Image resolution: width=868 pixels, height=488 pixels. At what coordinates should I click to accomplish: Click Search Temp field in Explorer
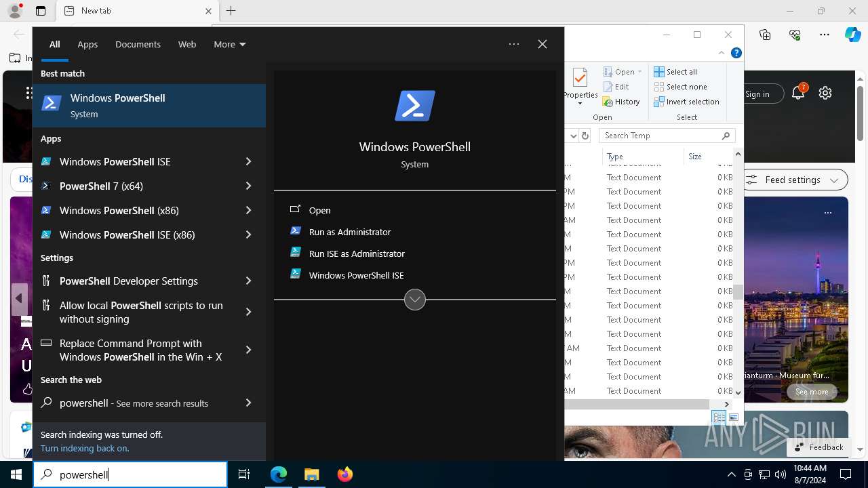(667, 136)
